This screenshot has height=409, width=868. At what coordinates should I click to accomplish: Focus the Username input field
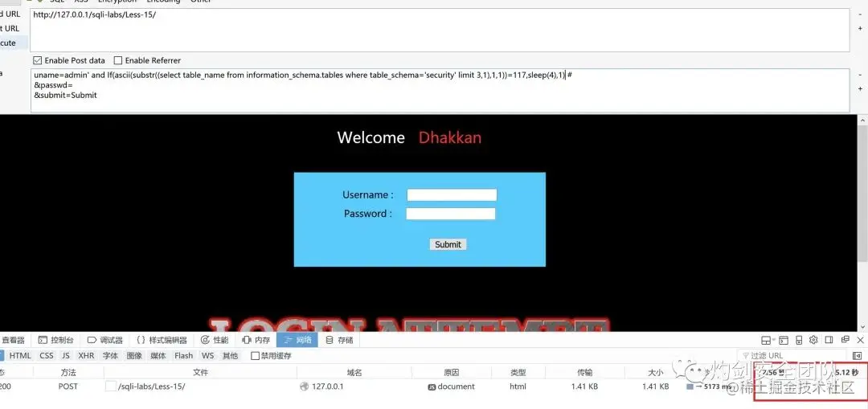(452, 194)
